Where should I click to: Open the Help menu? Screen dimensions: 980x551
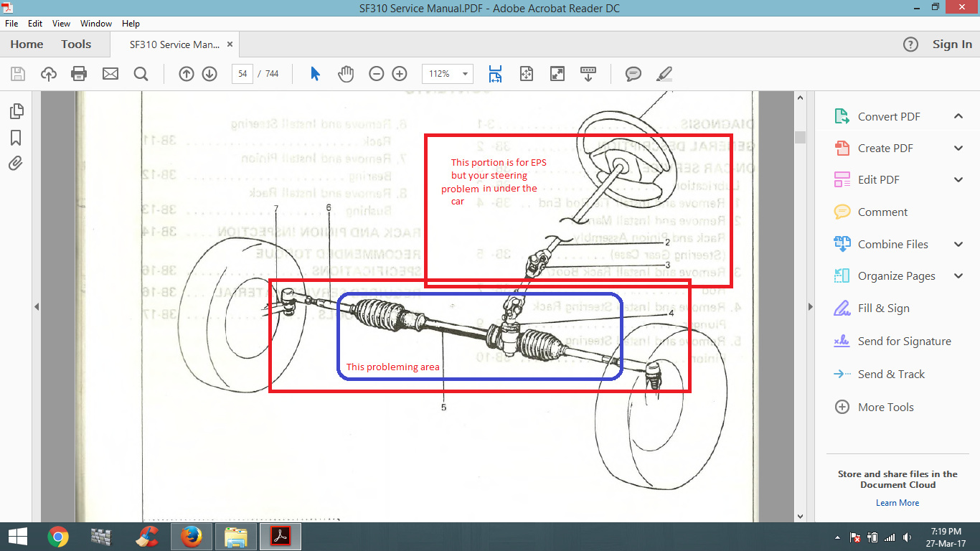pos(131,24)
